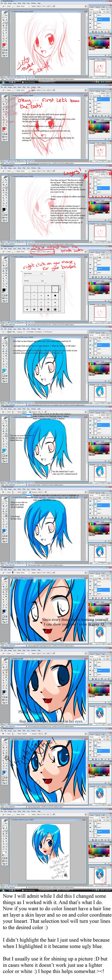This screenshot has width=112, height=980.
Task: Open Select menu in the 'highlights!' screenshot
Action: pos(19,731)
